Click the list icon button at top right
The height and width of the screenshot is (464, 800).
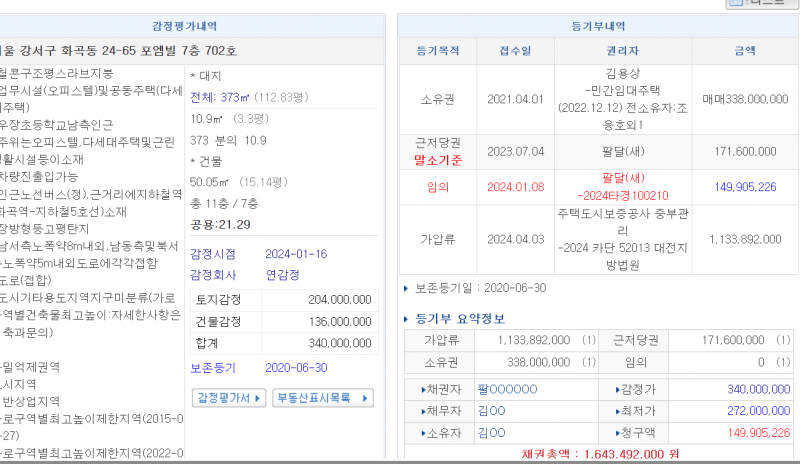coord(735,4)
